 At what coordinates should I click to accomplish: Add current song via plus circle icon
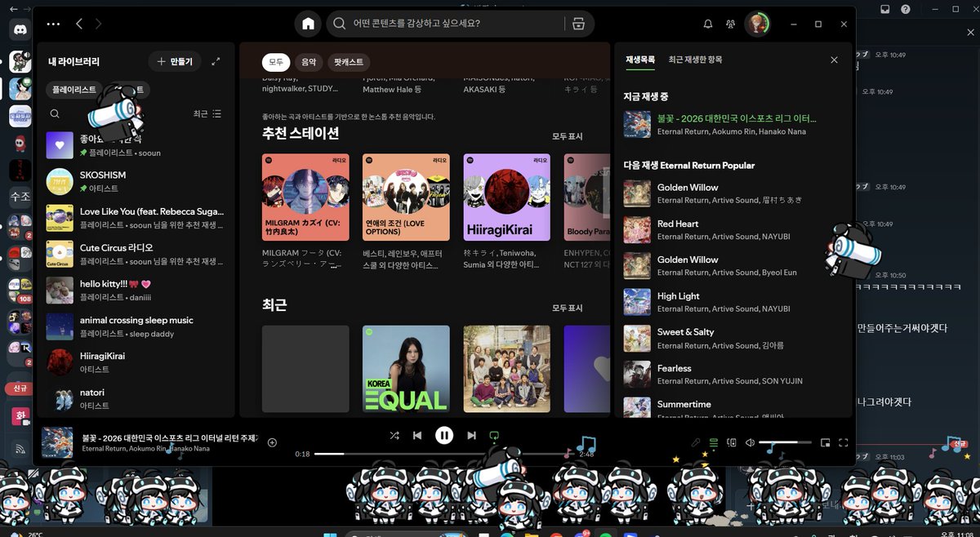point(273,442)
